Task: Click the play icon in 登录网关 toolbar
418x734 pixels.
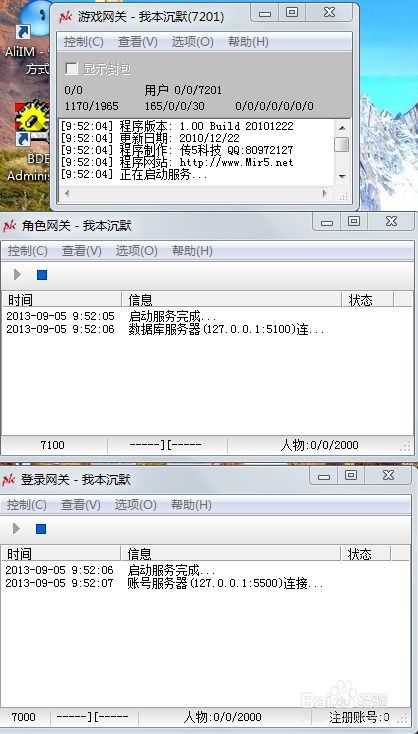Action: pos(16,528)
